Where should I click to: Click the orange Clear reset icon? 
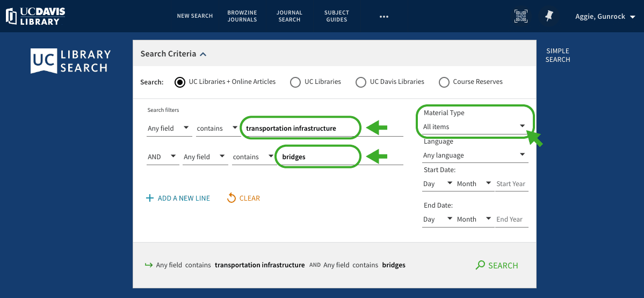[231, 198]
